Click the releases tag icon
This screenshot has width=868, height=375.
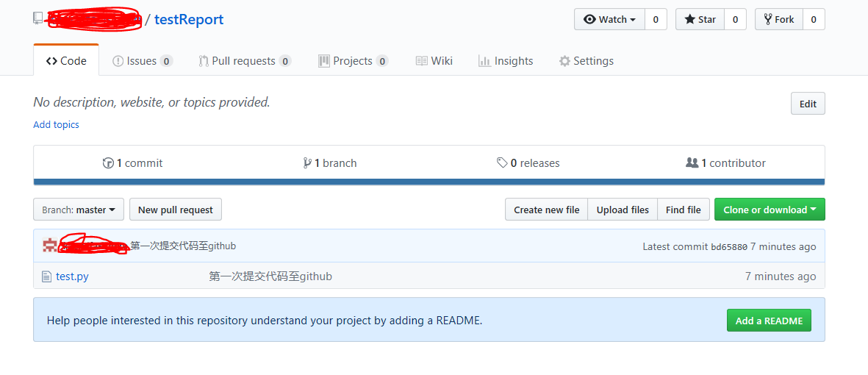502,162
